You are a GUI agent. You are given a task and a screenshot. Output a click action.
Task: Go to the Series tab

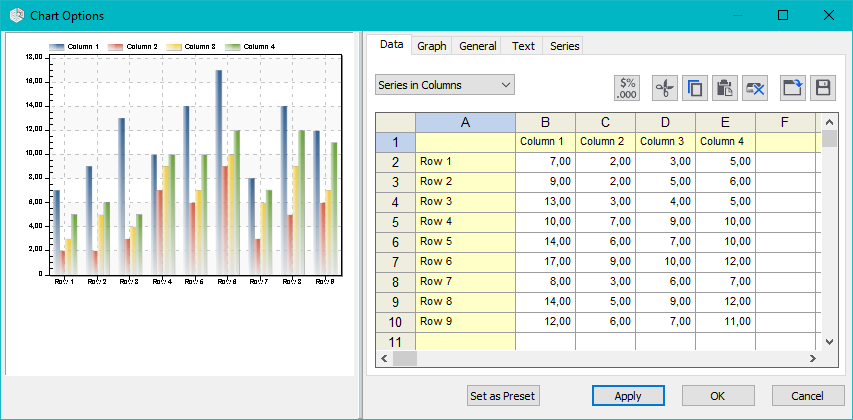point(564,46)
